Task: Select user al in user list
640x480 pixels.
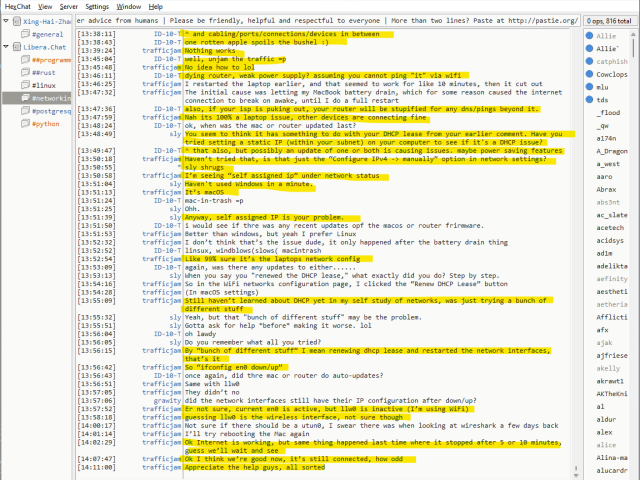Action: pyautogui.click(x=600, y=407)
